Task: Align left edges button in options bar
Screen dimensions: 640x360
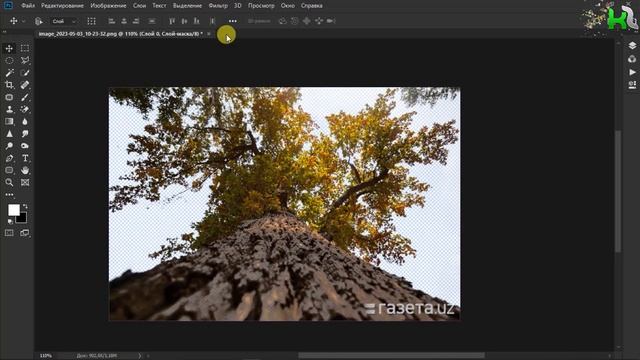Action: 111,21
